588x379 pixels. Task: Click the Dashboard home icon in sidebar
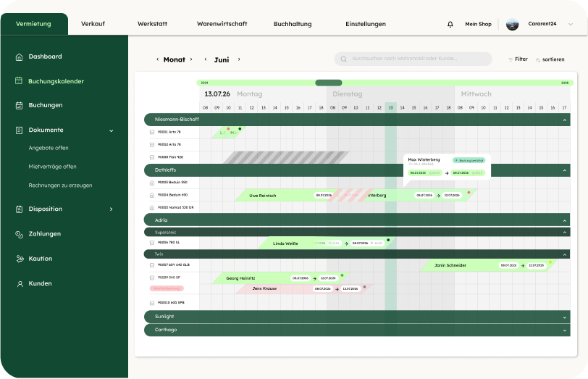click(x=20, y=57)
